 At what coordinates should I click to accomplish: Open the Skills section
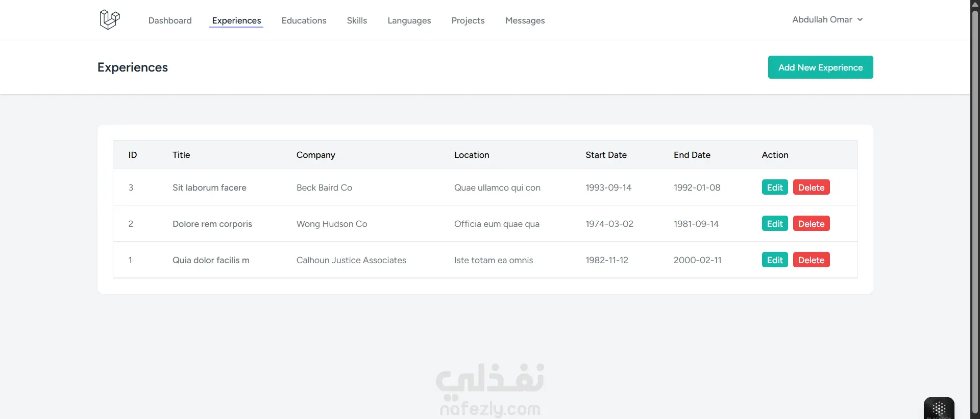click(x=357, y=20)
